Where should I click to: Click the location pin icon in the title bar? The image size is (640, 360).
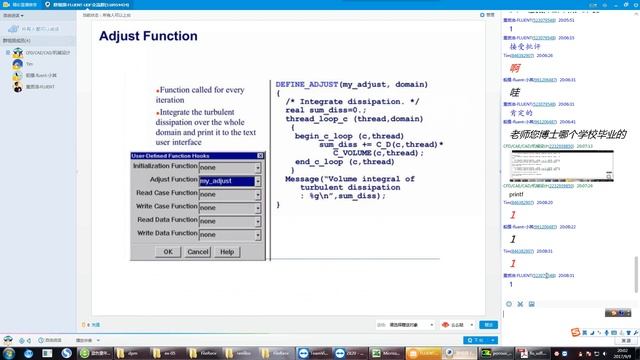click(47, 4)
